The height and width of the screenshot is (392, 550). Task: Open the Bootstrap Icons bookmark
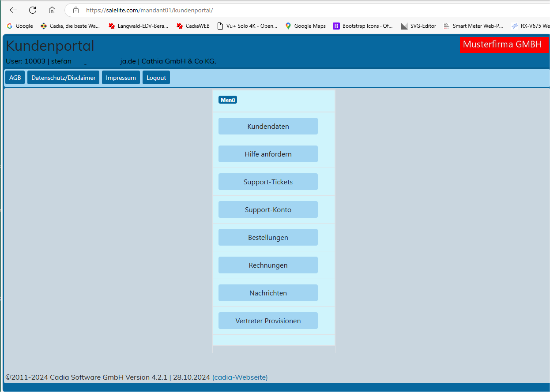click(x=362, y=26)
